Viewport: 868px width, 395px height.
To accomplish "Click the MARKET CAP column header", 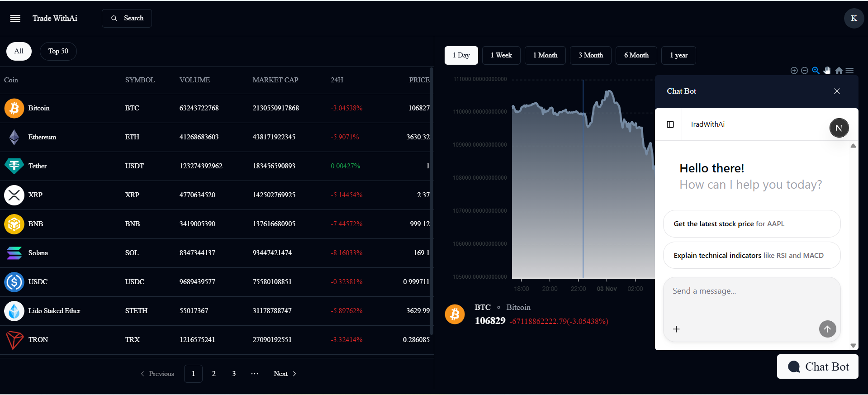I will (275, 80).
